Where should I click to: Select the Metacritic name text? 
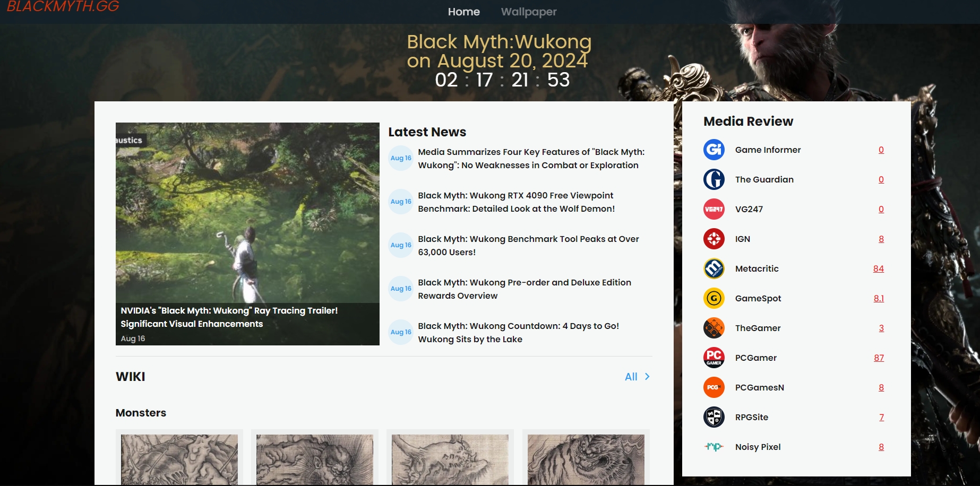tap(757, 268)
